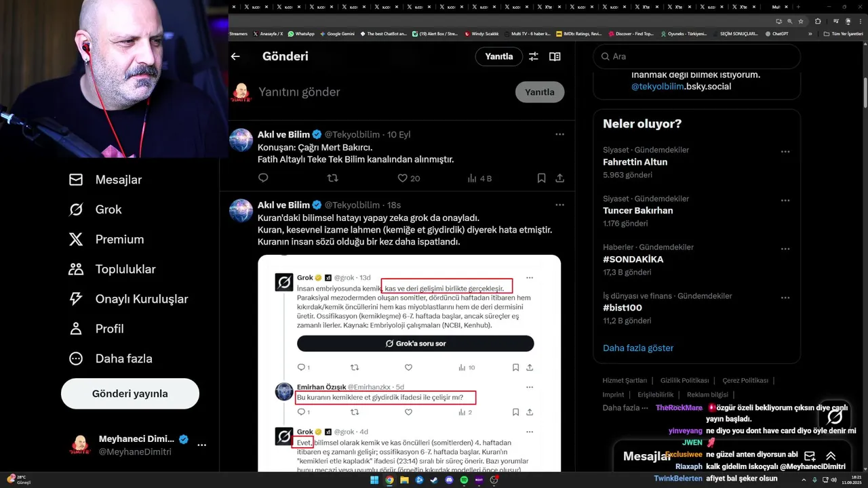This screenshot has height=488, width=868.
Task: Open Profil in sidebar
Action: click(x=96, y=329)
